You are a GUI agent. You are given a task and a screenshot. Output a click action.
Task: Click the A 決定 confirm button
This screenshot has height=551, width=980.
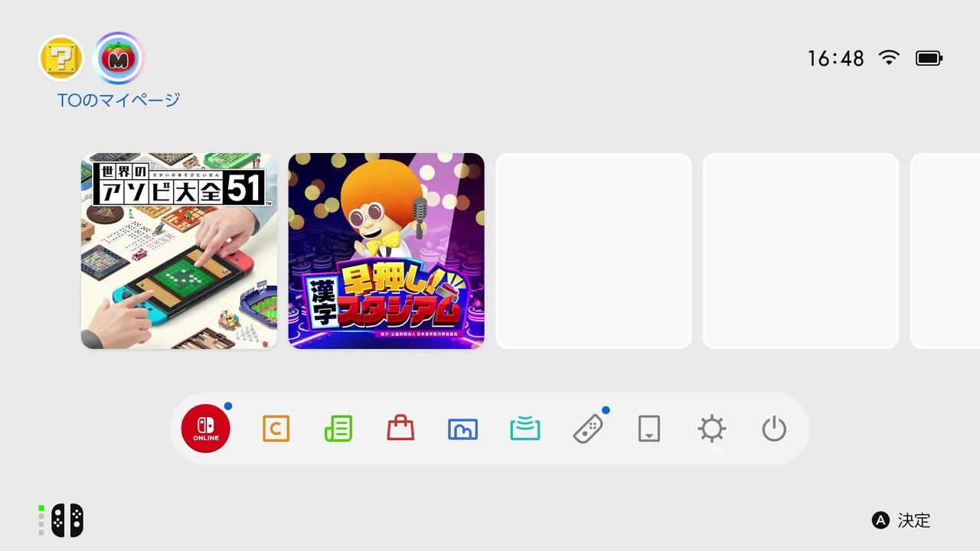901,520
